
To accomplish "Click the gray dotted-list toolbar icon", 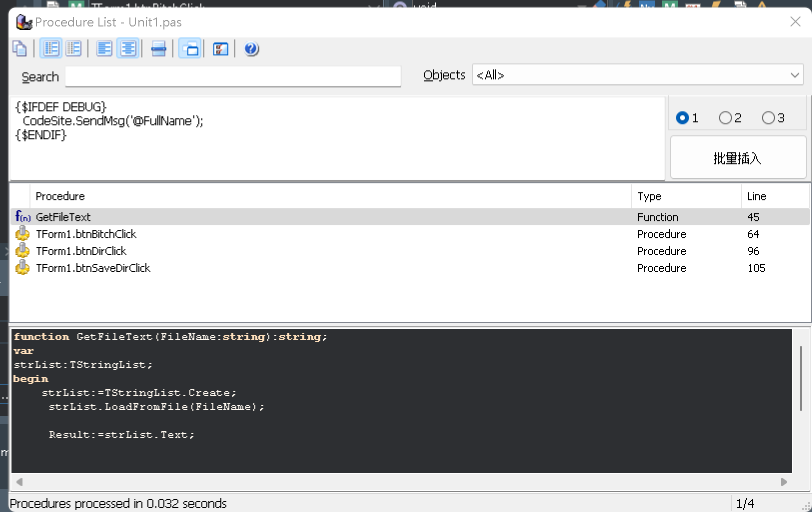I will pos(74,49).
